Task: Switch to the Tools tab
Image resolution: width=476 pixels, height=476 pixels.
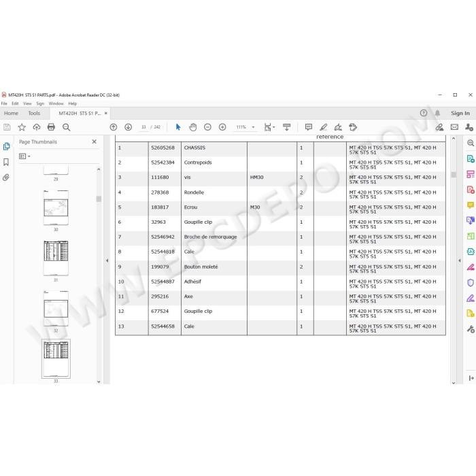Action: [x=34, y=113]
